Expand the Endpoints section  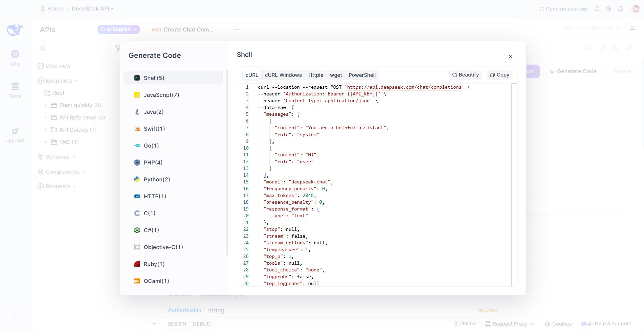pyautogui.click(x=58, y=81)
